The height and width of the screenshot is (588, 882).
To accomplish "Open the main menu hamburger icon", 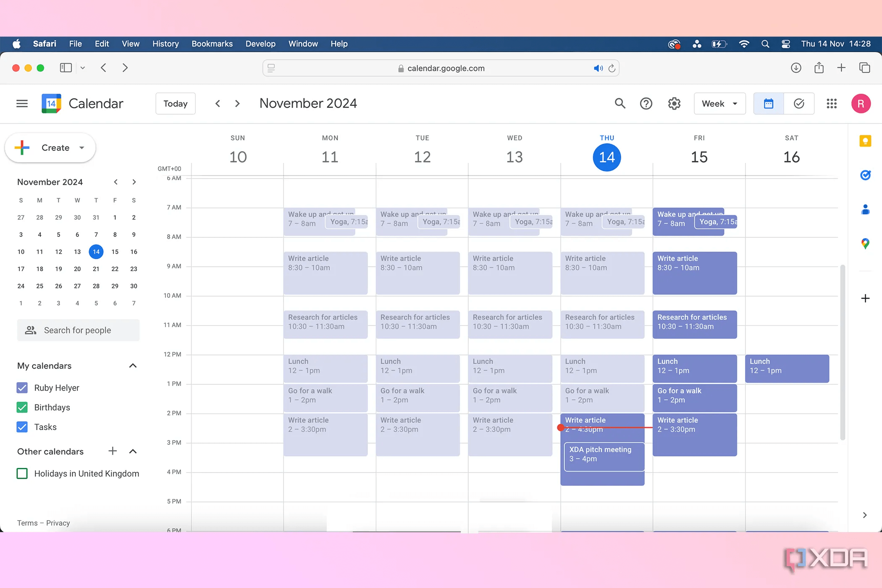I will 22,103.
